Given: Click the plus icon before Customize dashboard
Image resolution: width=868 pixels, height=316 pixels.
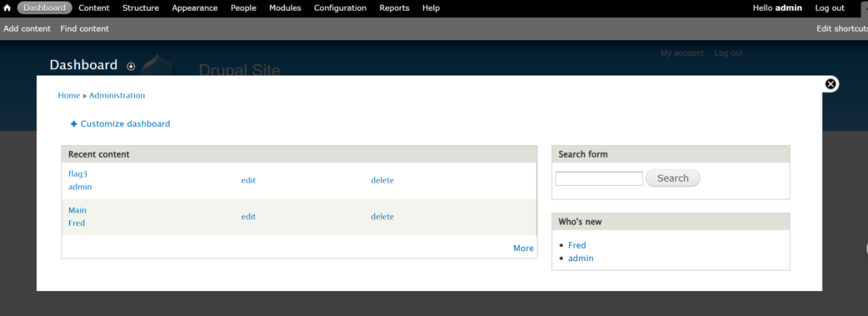Looking at the screenshot, I should (x=75, y=124).
